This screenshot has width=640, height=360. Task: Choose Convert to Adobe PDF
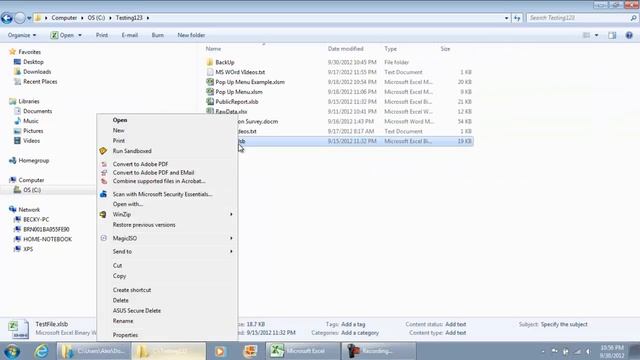click(x=140, y=164)
